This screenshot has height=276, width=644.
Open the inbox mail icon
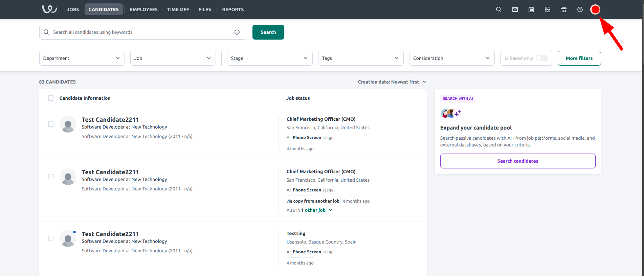pyautogui.click(x=515, y=9)
